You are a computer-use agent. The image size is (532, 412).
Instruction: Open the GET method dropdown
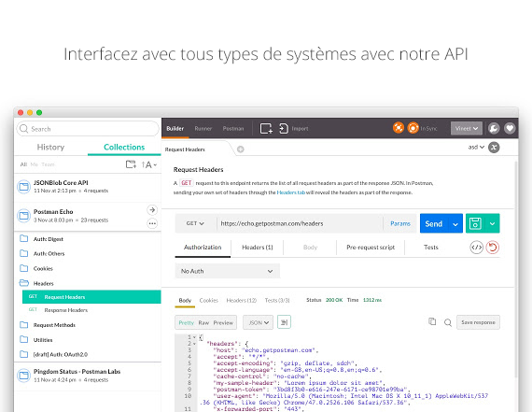[195, 223]
